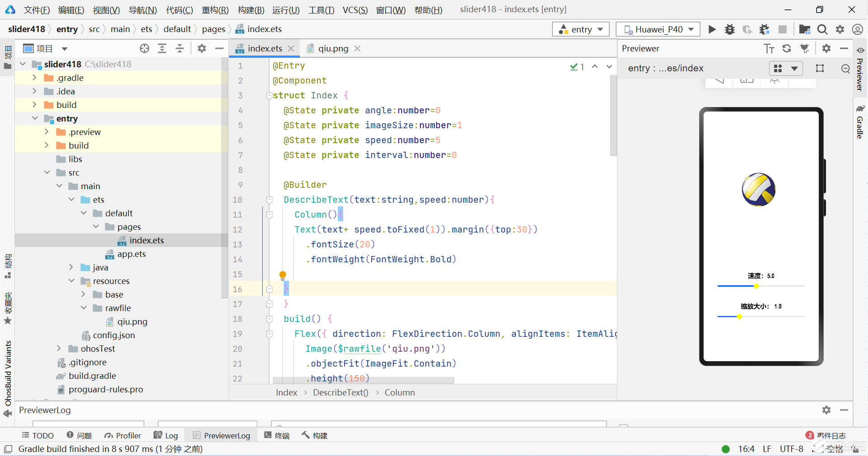Image resolution: width=868 pixels, height=456 pixels.
Task: Open the entry run configuration dropdown
Action: [581, 29]
